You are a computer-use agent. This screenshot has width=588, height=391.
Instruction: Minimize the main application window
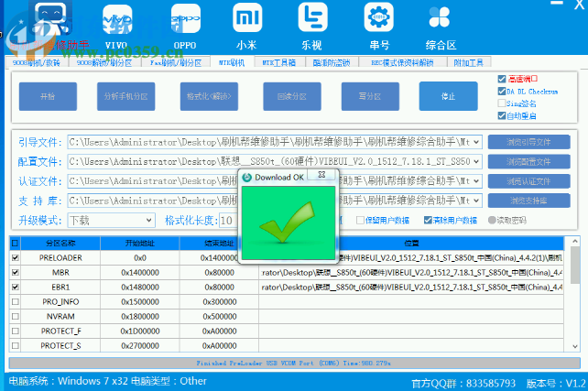coord(557,4)
